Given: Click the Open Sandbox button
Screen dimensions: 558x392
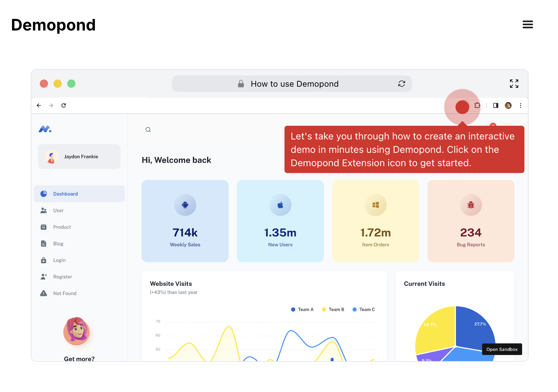Looking at the screenshot, I should (x=502, y=349).
